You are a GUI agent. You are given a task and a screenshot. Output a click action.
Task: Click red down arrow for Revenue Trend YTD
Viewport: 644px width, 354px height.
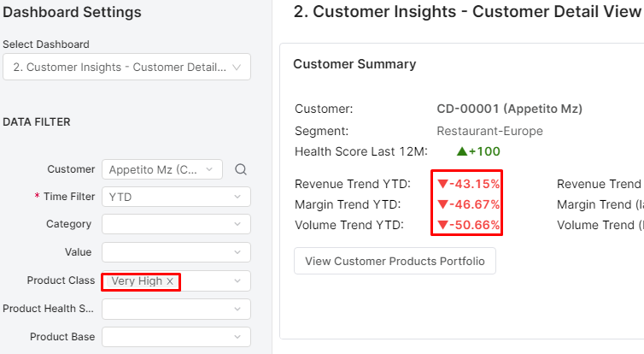(442, 184)
